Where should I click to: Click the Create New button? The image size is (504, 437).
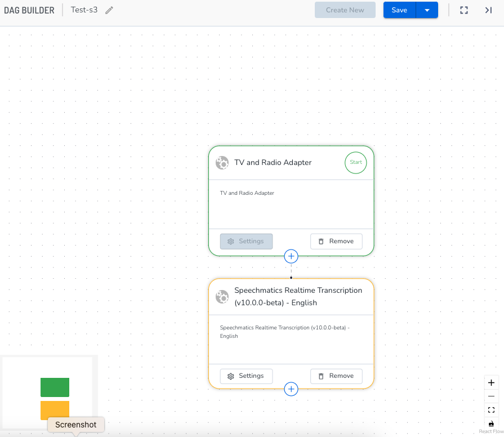coord(345,10)
